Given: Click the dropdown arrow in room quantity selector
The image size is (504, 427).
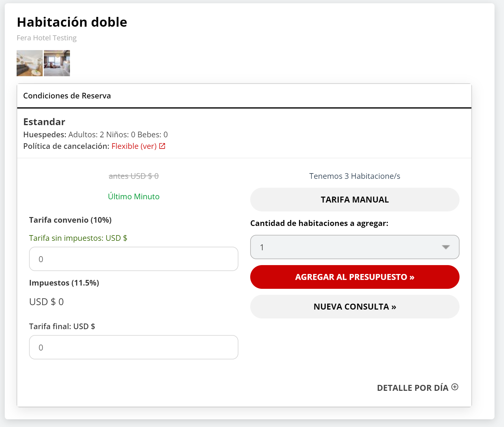Looking at the screenshot, I should pos(446,247).
